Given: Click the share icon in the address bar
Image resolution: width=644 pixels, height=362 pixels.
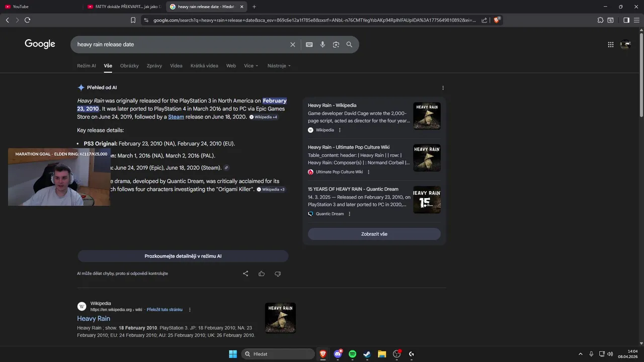Looking at the screenshot, I should pos(484,20).
